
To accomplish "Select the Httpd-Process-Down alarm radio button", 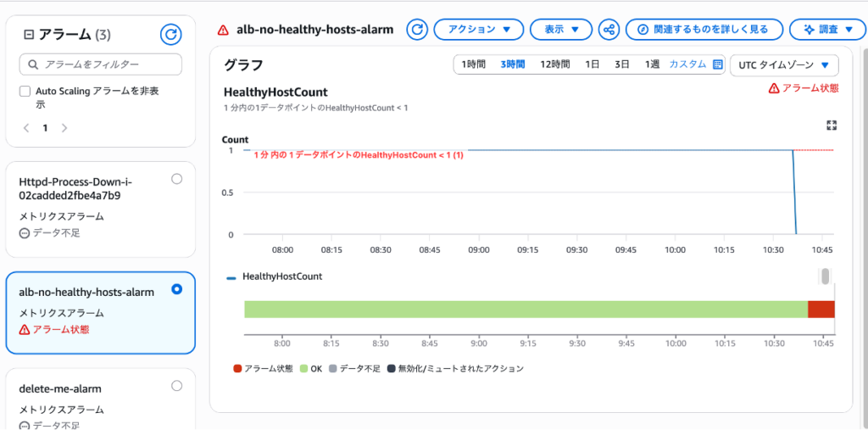I will pos(176,178).
